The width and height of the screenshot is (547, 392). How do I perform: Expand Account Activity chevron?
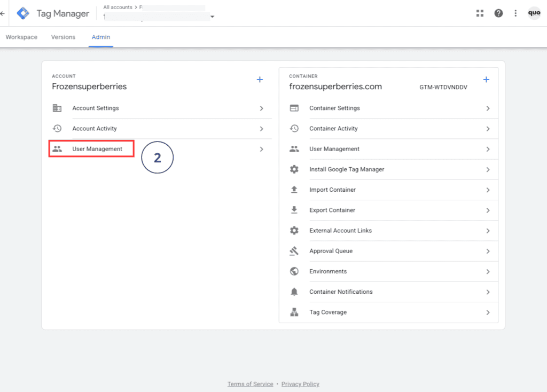261,129
